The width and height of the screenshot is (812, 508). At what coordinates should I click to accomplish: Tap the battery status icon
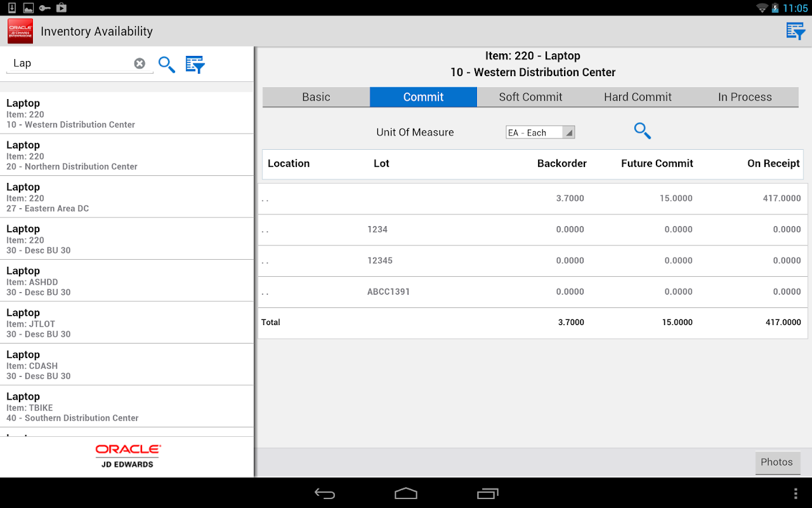pyautogui.click(x=775, y=8)
